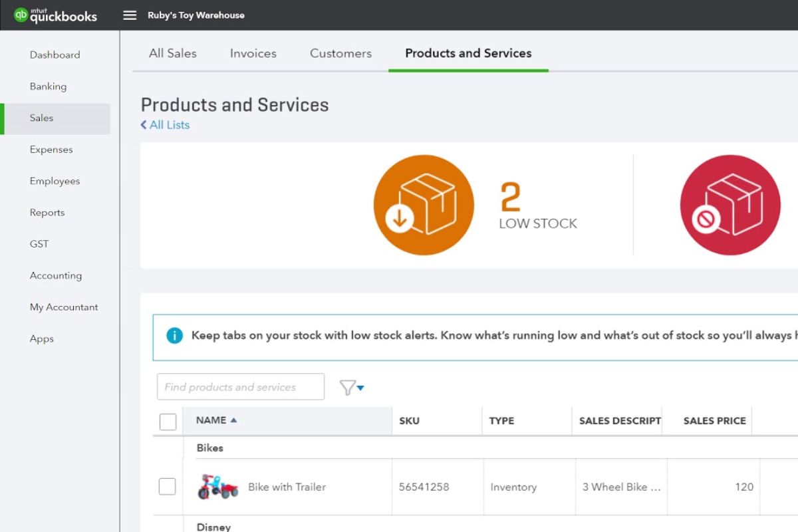The height and width of the screenshot is (532, 798).
Task: Open the Bike with Trailer product name
Action: click(x=287, y=487)
